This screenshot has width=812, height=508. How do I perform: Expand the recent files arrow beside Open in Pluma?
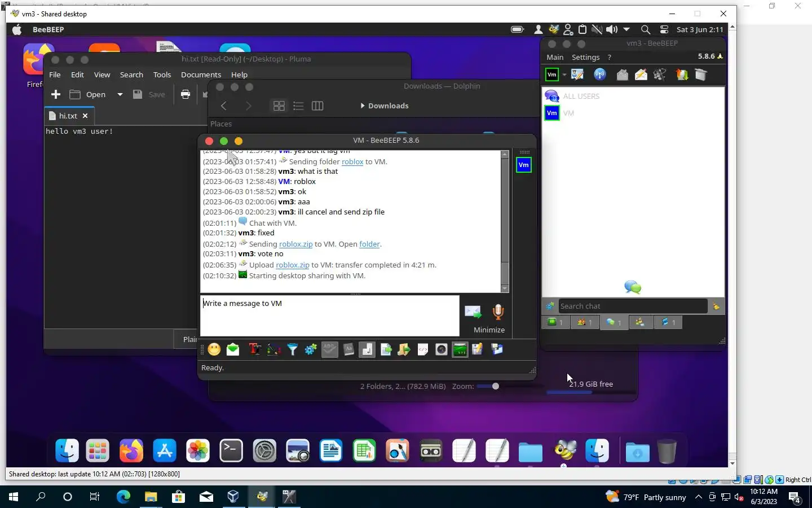(x=120, y=94)
